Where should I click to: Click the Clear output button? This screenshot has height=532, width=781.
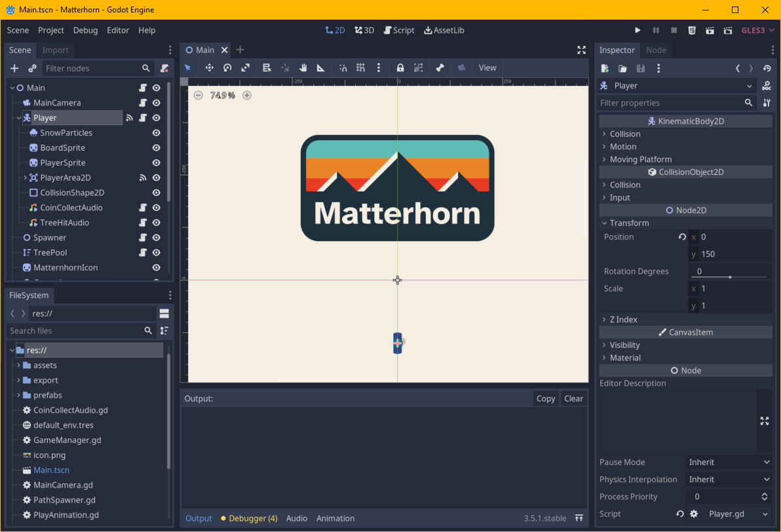[x=573, y=398]
